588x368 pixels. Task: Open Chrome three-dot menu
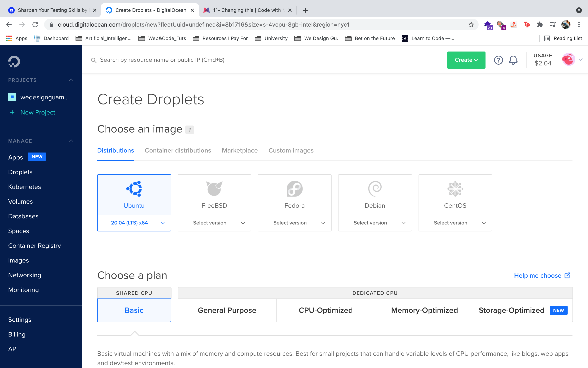pos(579,25)
